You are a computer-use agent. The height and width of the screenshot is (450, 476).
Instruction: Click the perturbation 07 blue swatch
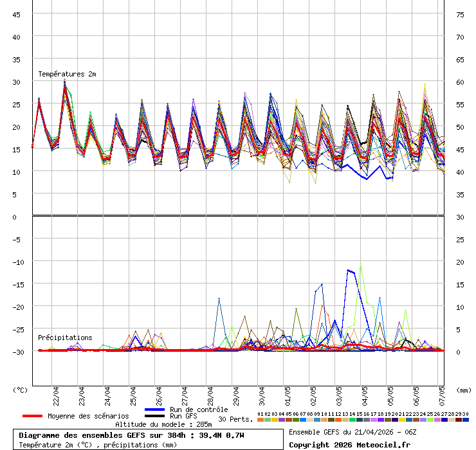302,420
